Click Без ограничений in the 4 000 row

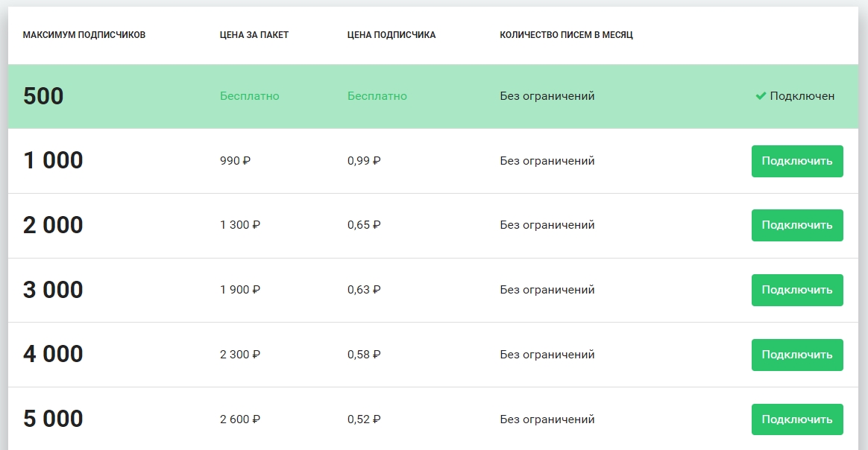point(547,355)
